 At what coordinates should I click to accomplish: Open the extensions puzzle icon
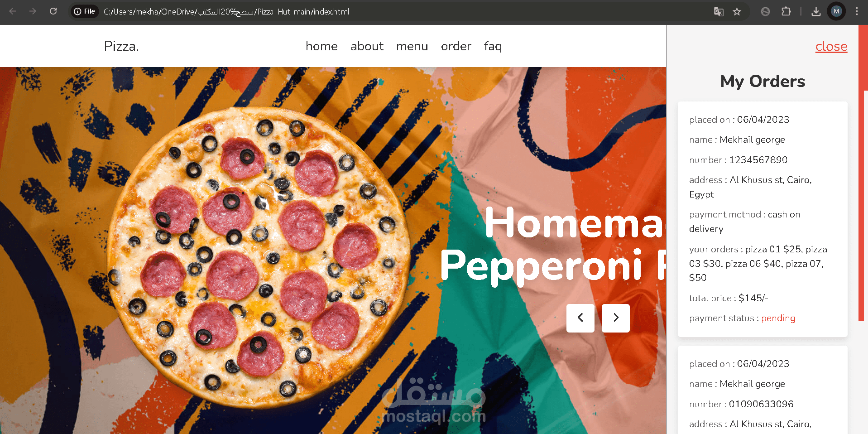[x=786, y=11]
